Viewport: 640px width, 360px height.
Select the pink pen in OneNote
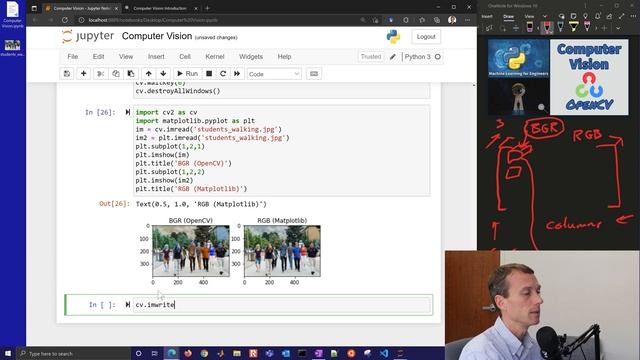(x=587, y=27)
